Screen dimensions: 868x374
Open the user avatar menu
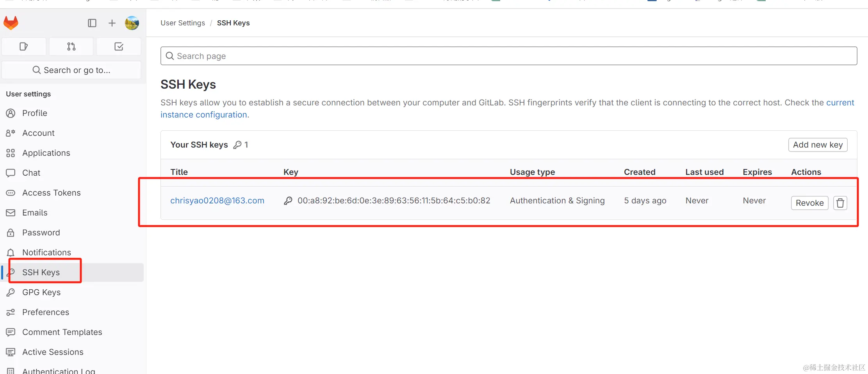[132, 23]
